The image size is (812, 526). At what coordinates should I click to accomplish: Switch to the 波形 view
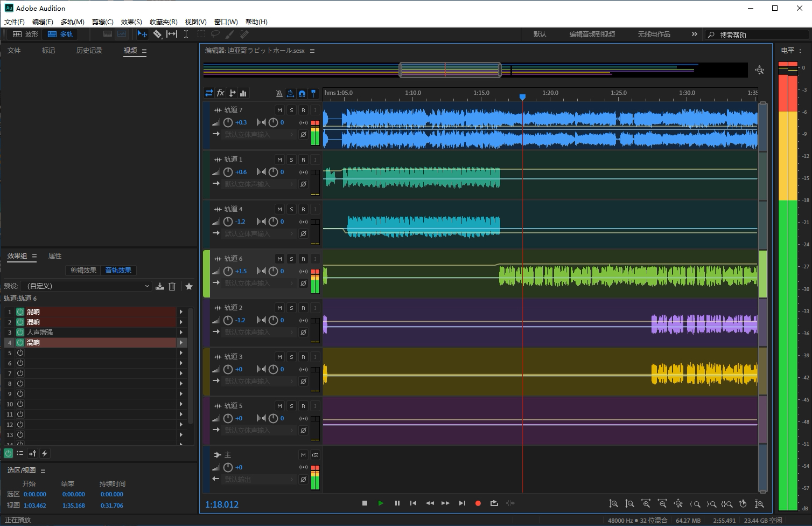coord(25,34)
